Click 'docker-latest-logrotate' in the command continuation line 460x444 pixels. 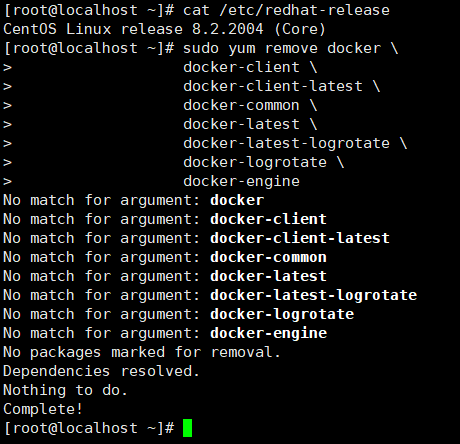(286, 143)
